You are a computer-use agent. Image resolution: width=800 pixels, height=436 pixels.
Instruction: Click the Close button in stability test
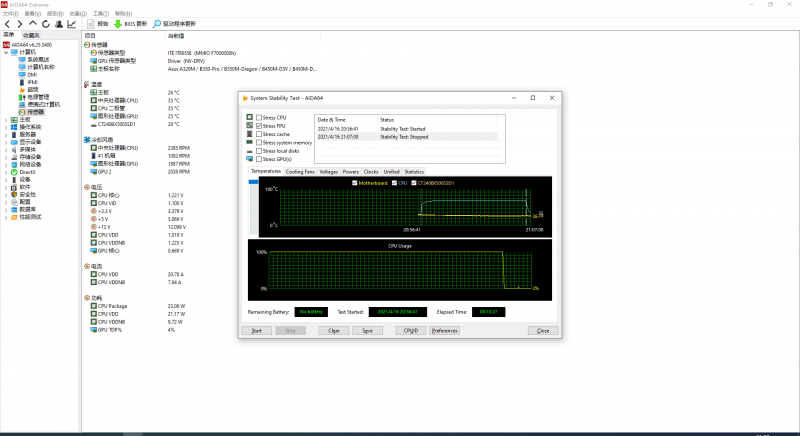coord(543,330)
